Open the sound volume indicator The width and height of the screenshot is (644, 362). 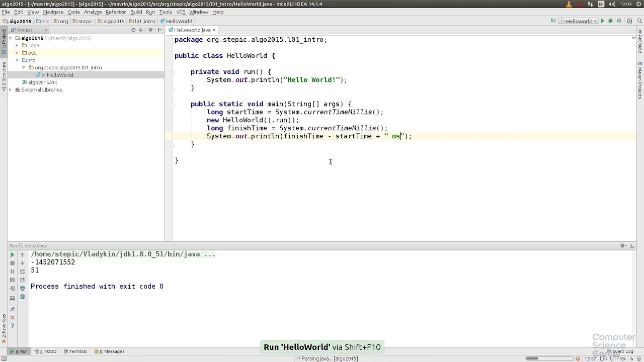(x=611, y=4)
